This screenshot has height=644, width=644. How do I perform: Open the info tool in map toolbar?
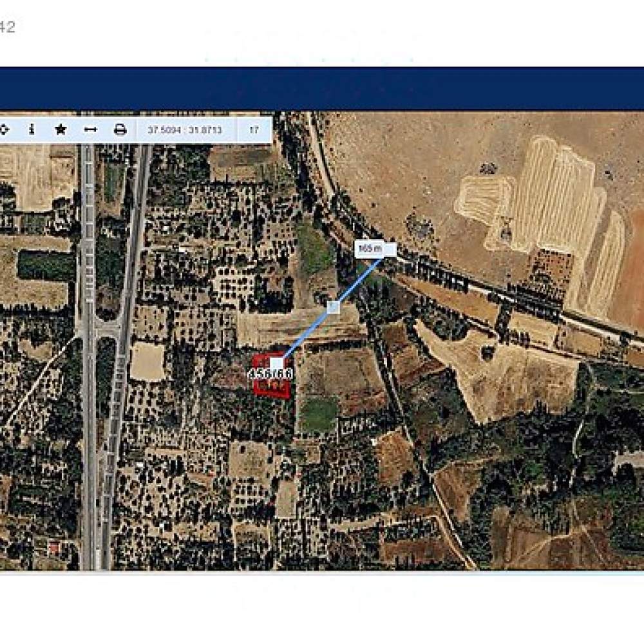tap(32, 130)
